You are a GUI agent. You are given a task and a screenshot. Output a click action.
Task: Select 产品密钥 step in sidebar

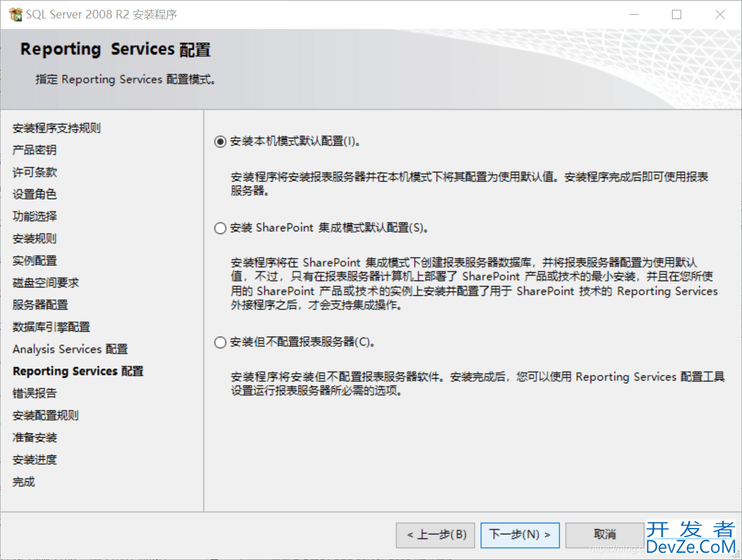pyautogui.click(x=34, y=150)
